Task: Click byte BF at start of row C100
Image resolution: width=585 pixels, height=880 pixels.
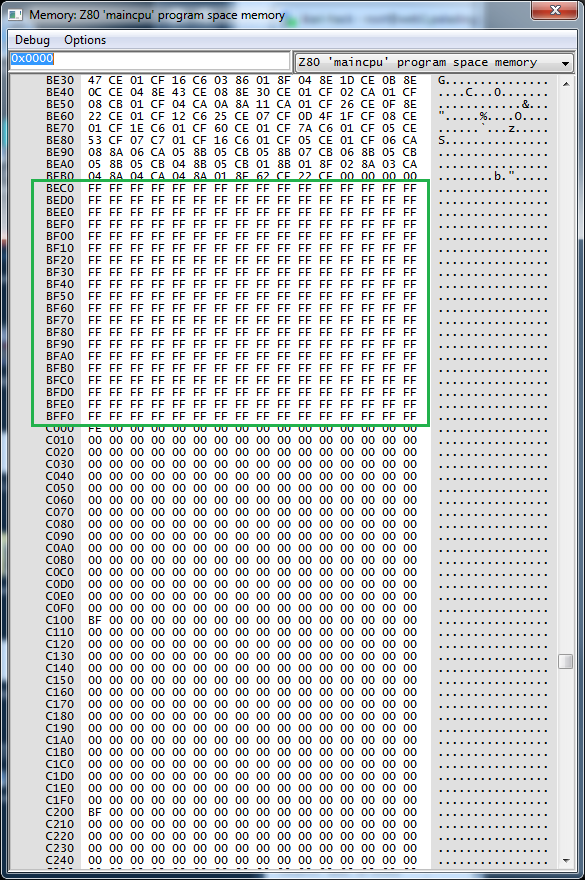Action: click(x=95, y=620)
